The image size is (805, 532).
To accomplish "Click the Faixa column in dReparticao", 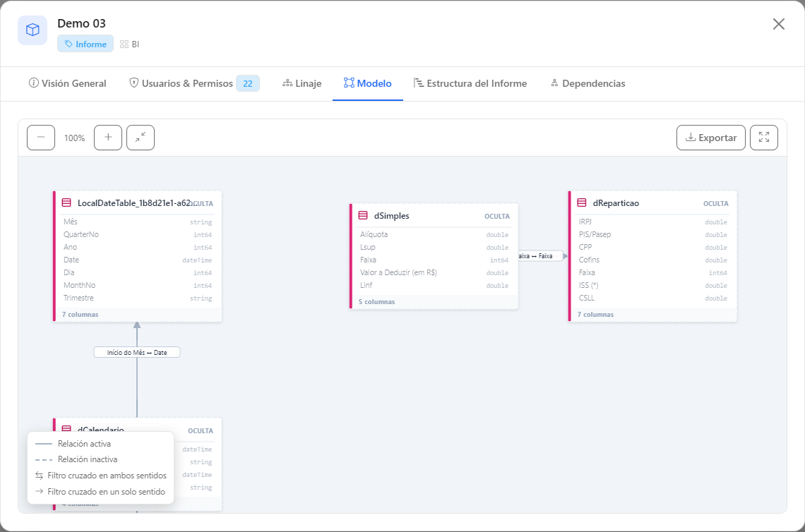I will point(653,272).
